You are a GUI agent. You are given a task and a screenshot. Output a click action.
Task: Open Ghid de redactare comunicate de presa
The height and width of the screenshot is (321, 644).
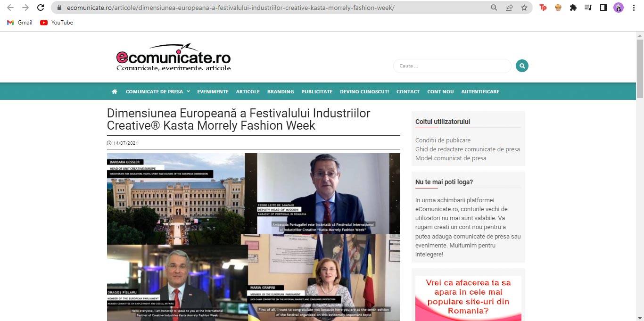468,149
